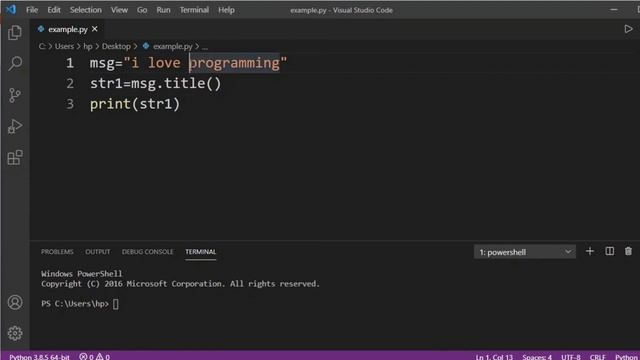This screenshot has width=640, height=360.
Task: Open the Edit menu
Action: pyautogui.click(x=53, y=10)
